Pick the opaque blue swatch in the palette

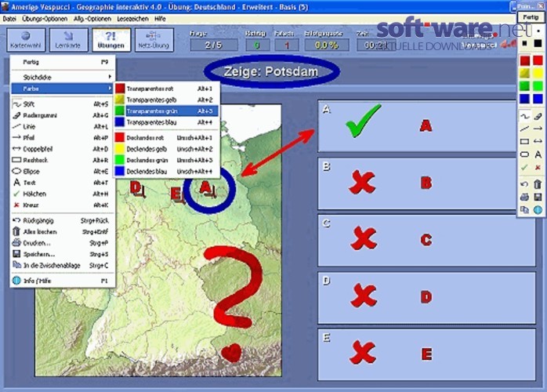[x=538, y=99]
